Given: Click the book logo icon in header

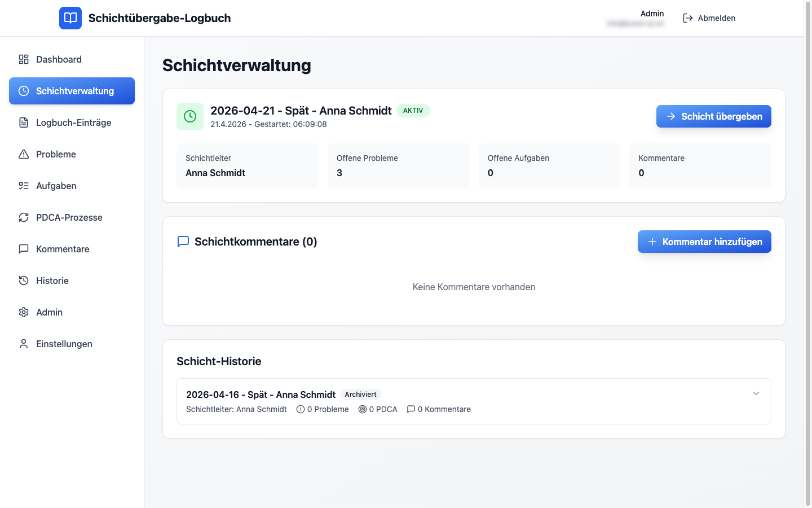Looking at the screenshot, I should point(70,18).
